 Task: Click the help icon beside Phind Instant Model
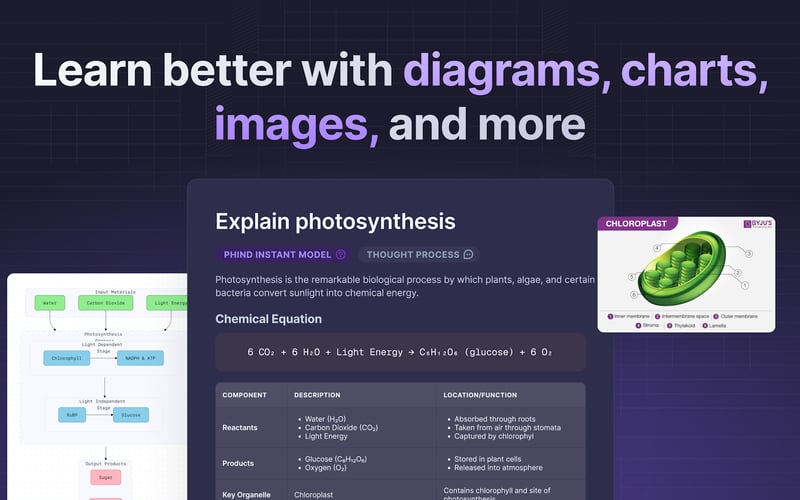pyautogui.click(x=341, y=255)
